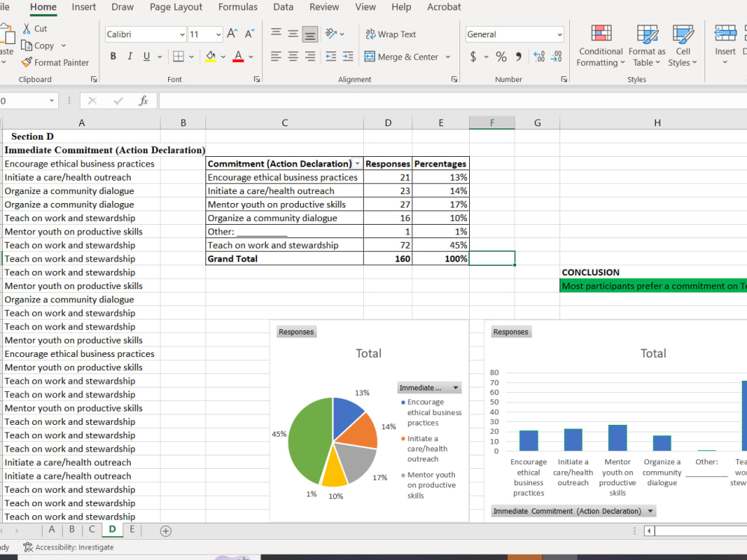This screenshot has width=747, height=560.
Task: Switch to the Review ribbon tab
Action: [x=324, y=7]
